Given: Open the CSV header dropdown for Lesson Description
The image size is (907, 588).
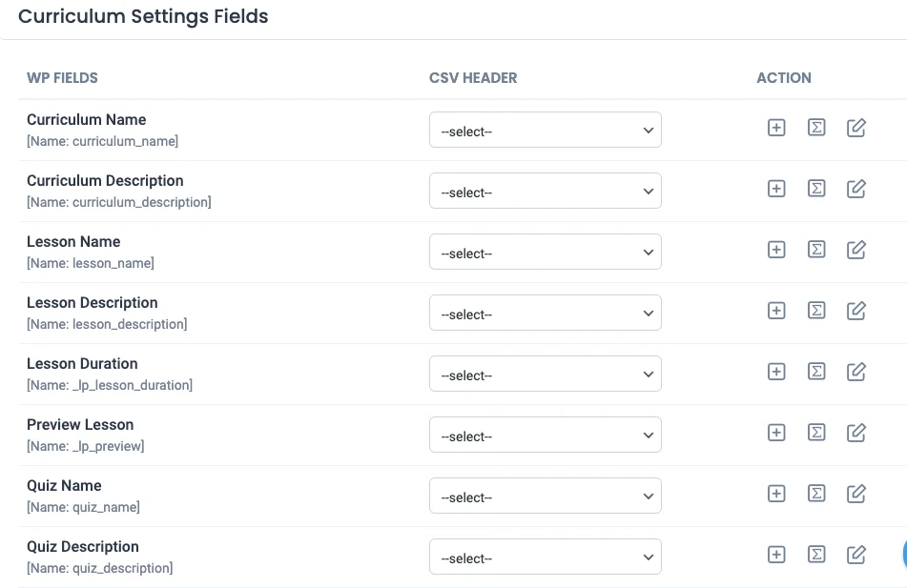Looking at the screenshot, I should (545, 314).
